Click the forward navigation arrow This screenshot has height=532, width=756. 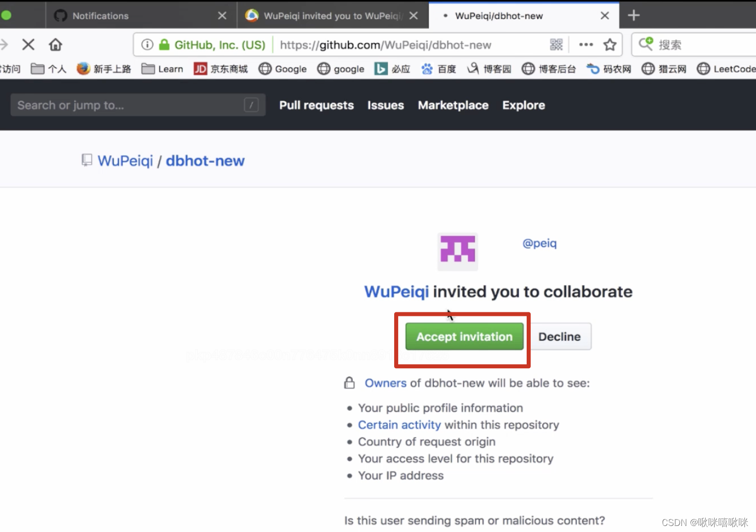[x=4, y=45]
